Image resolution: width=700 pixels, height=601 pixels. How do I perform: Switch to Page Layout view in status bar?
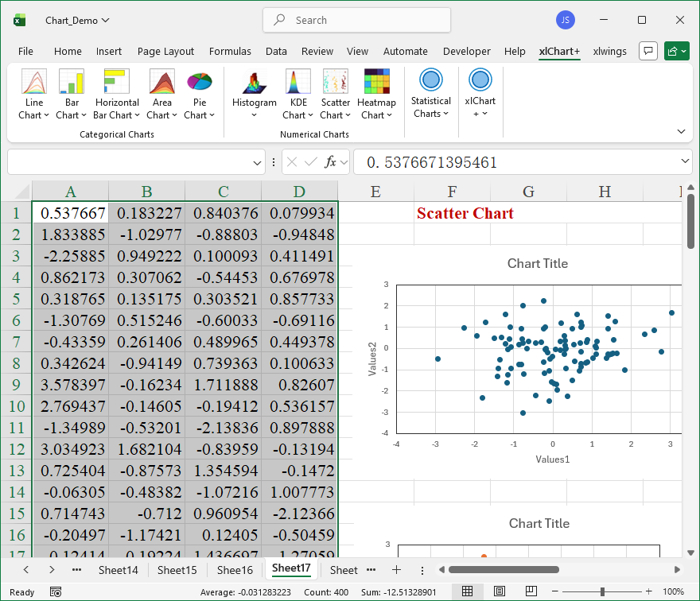tap(500, 591)
